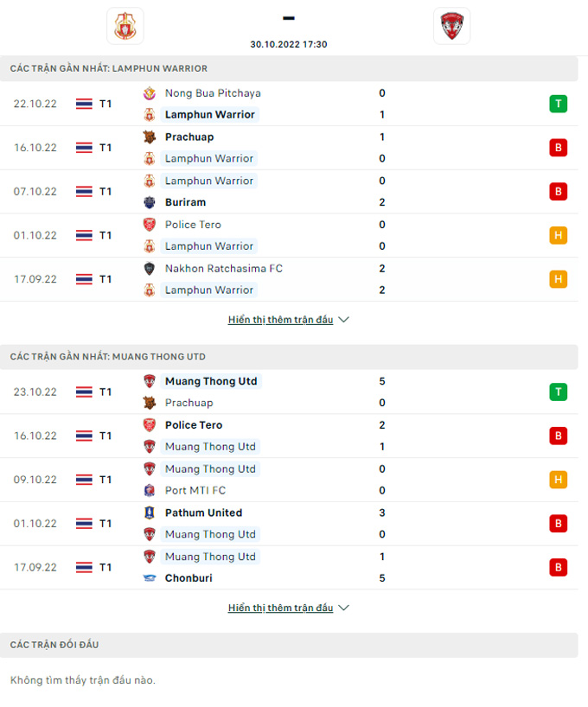Viewport: 588px width, 707px height.
Task: Click green T result badge for 22.10.22 match
Action: [559, 104]
